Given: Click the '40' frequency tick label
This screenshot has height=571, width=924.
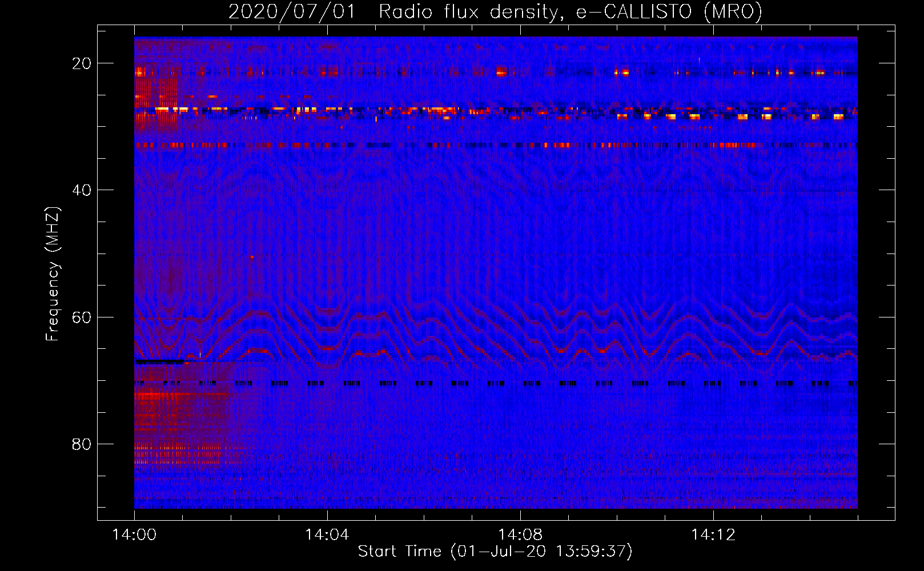Looking at the screenshot, I should [82, 190].
